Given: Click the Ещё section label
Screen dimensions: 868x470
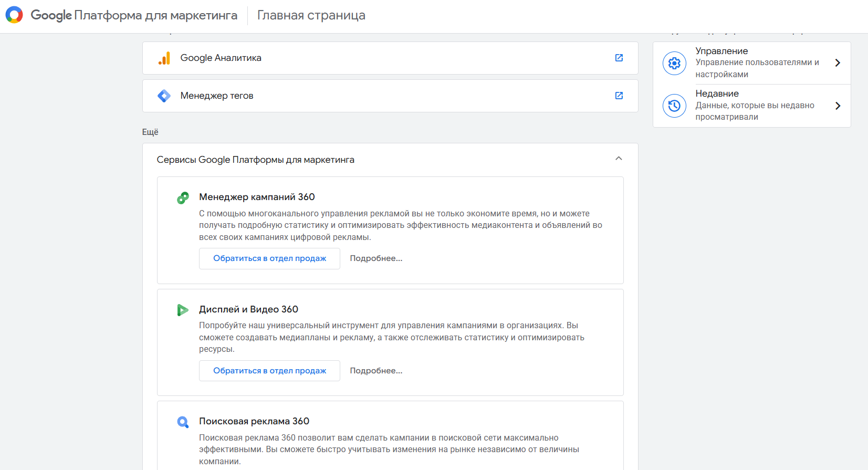Looking at the screenshot, I should (x=150, y=132).
